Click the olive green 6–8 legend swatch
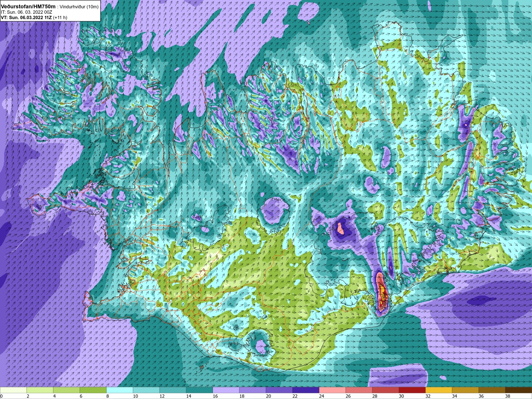Viewport: 532px width, 399px height. click(93, 391)
